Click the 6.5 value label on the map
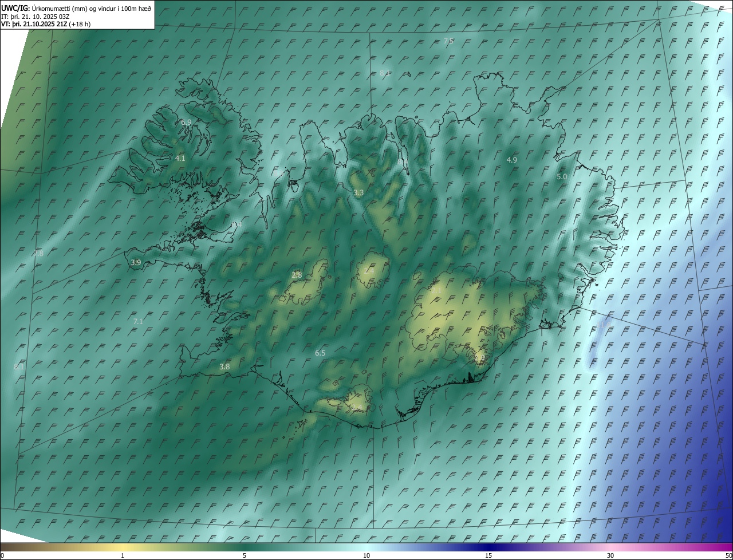The image size is (733, 560). pos(320,353)
